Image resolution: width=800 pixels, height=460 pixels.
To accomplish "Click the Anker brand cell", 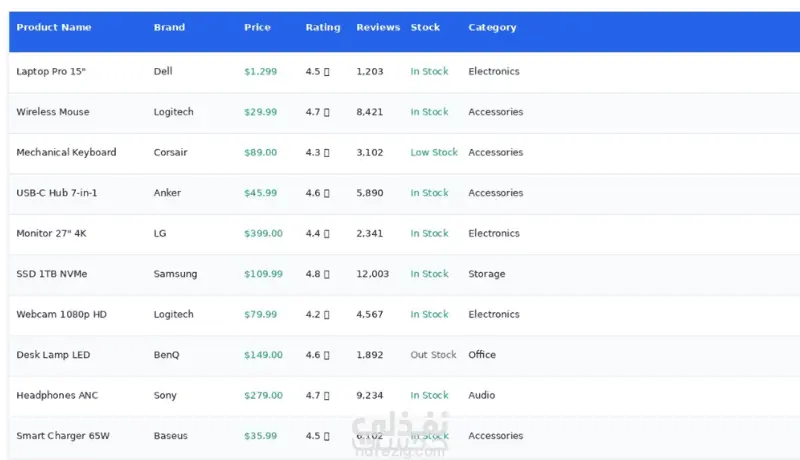I will pyautogui.click(x=167, y=193).
